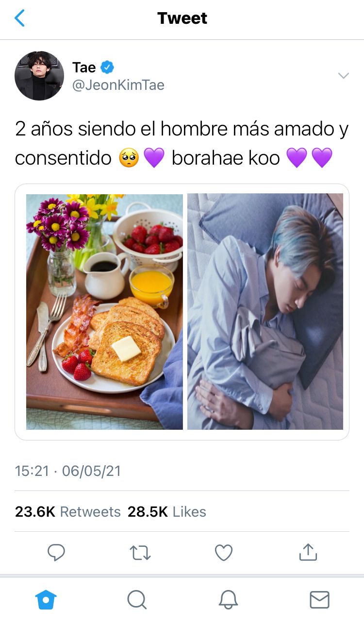The image size is (364, 625).
Task: Open the @JeonKimTae handle
Action: point(118,85)
